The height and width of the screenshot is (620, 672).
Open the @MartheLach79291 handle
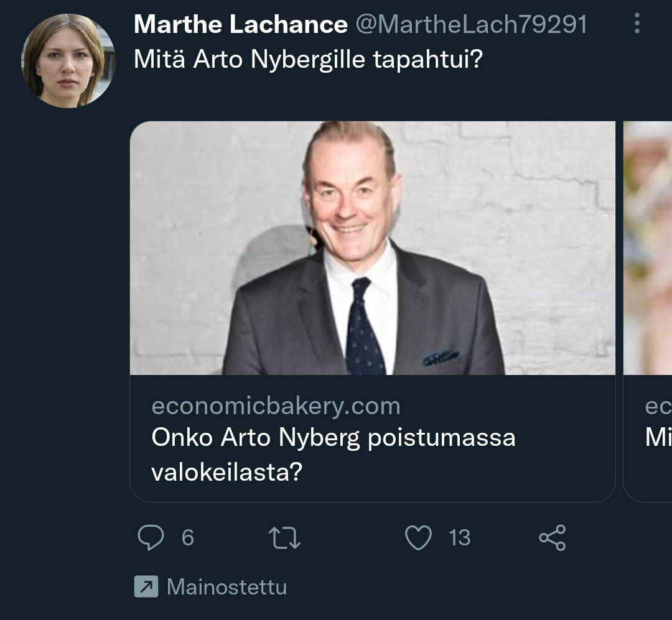(x=471, y=25)
